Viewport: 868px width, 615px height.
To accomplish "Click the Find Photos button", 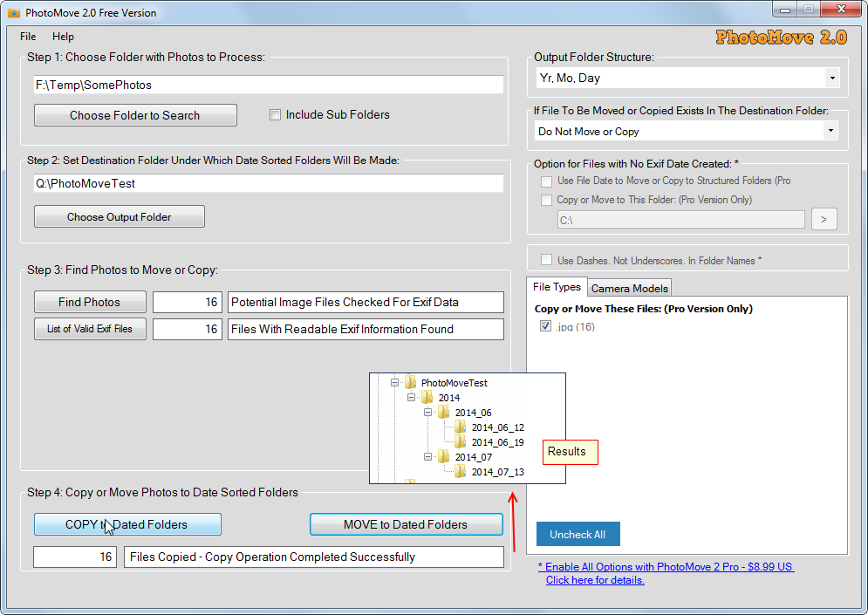I will [x=90, y=302].
